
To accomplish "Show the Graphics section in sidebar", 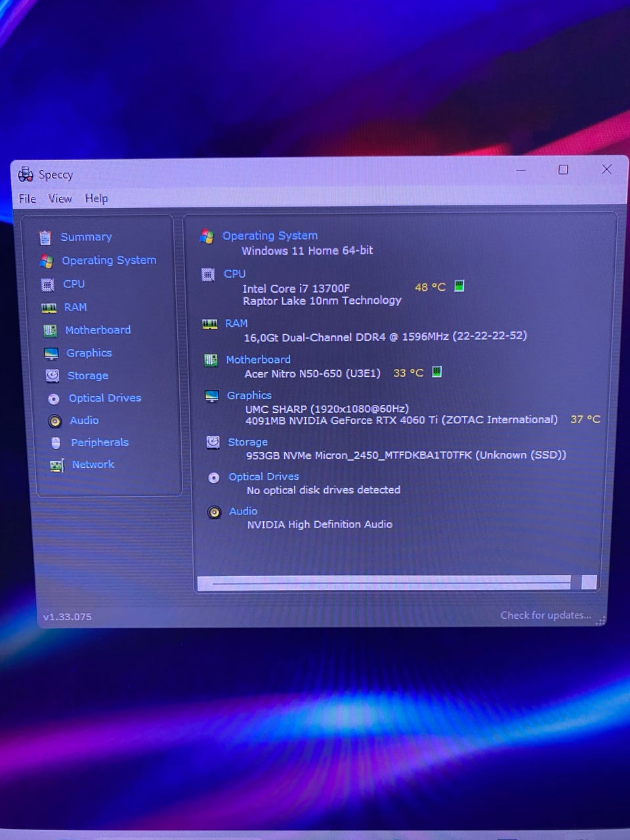I will (89, 353).
